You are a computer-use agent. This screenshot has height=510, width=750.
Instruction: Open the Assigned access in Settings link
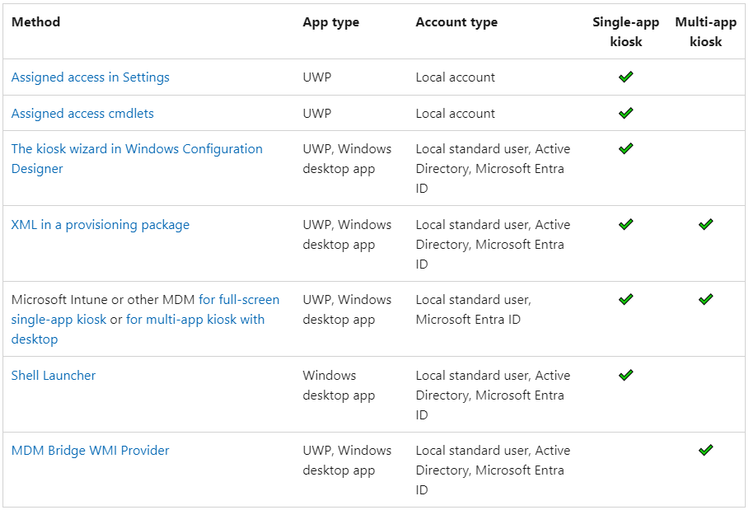pos(90,77)
